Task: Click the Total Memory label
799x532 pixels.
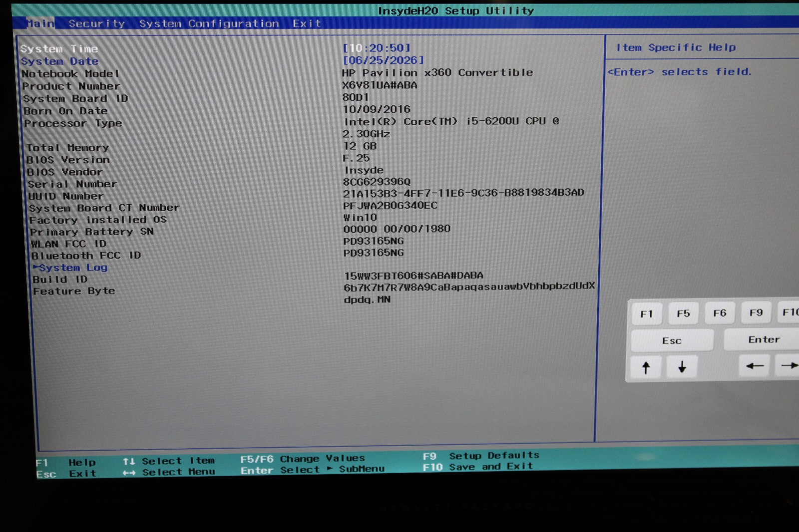Action: tap(67, 148)
